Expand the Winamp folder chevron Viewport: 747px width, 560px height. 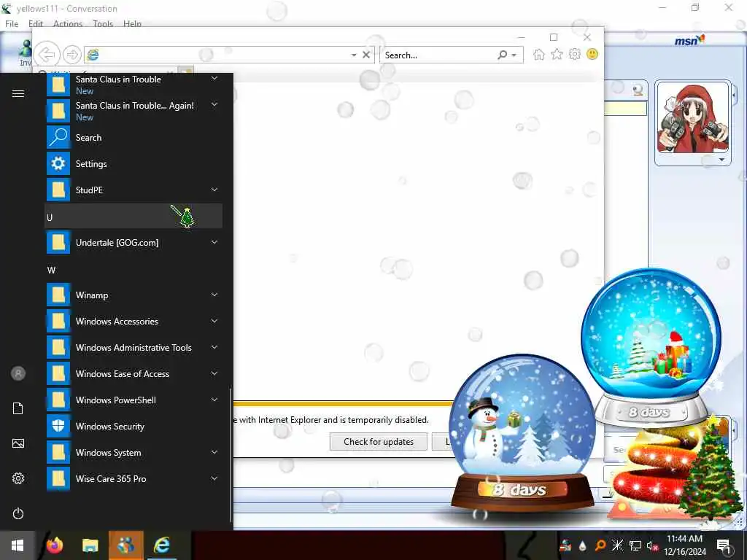pyautogui.click(x=214, y=295)
